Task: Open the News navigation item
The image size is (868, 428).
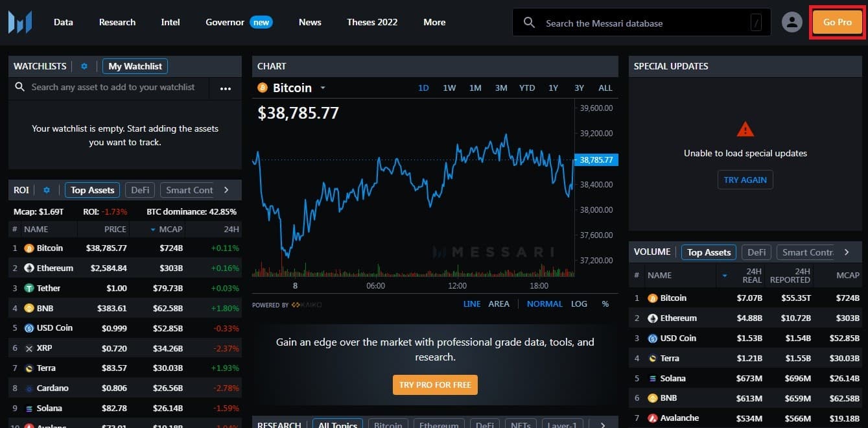Action: click(x=310, y=22)
